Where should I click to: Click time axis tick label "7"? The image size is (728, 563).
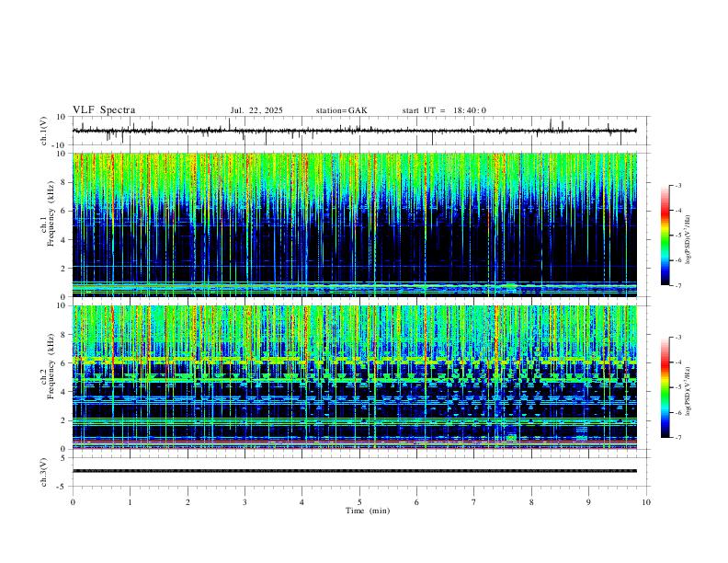[x=474, y=502]
